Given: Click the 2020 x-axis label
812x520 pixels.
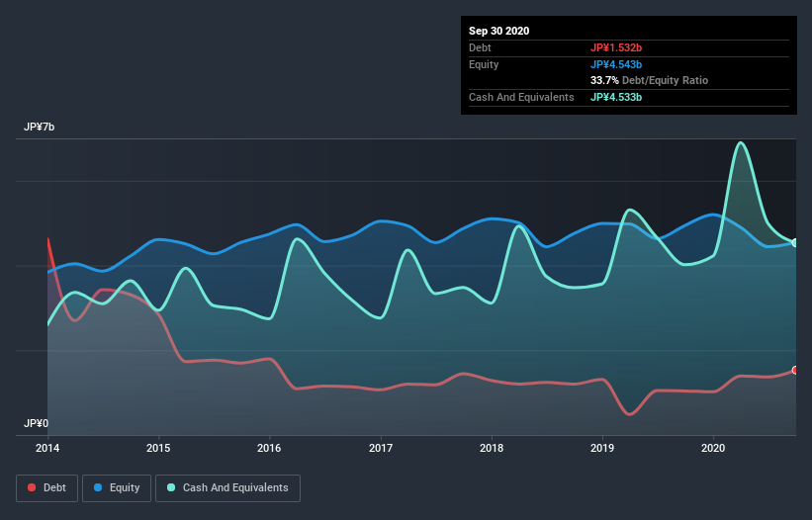Looking at the screenshot, I should pyautogui.click(x=713, y=448).
